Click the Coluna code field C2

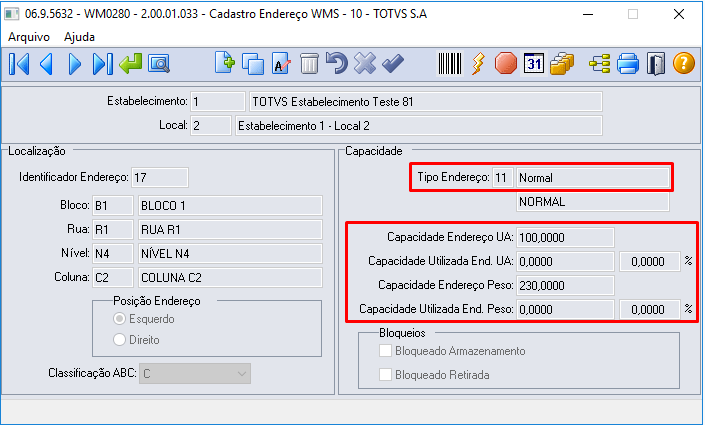[x=113, y=277]
